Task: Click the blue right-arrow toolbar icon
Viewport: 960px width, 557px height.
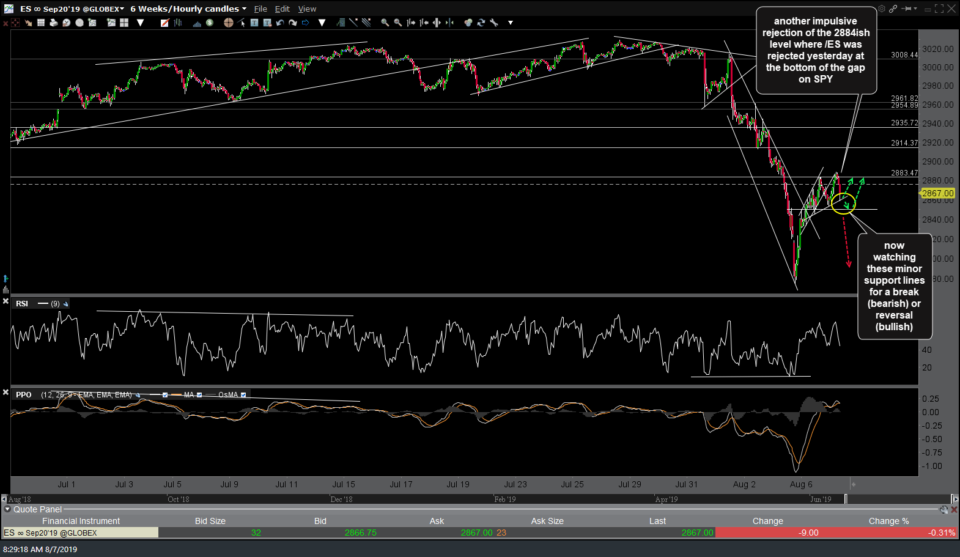Action: [x=305, y=23]
